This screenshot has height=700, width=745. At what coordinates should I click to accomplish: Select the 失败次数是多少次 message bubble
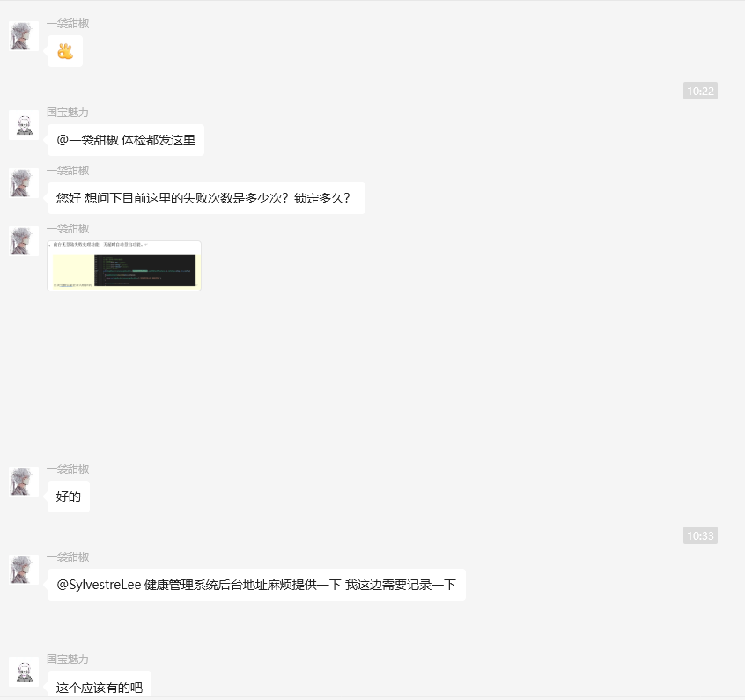tap(206, 198)
